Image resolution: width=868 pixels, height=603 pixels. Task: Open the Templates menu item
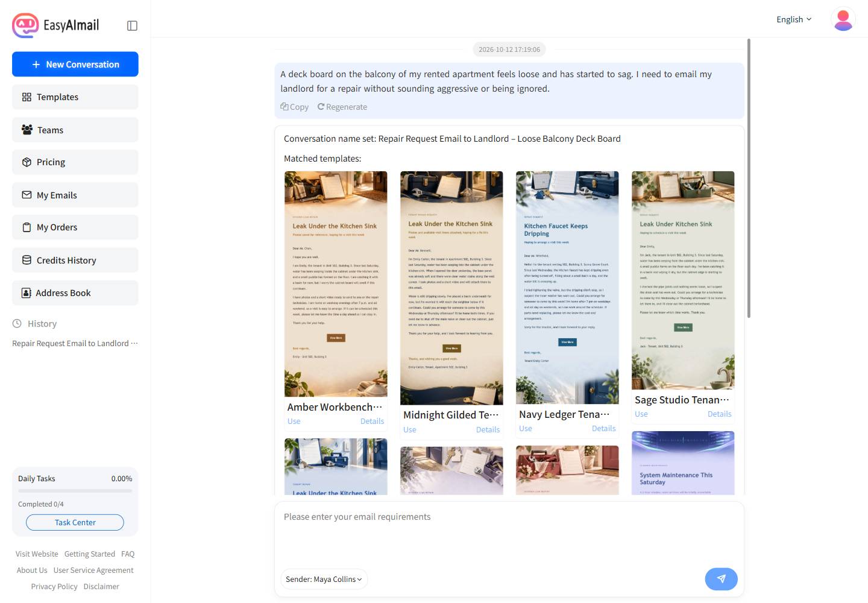click(75, 97)
